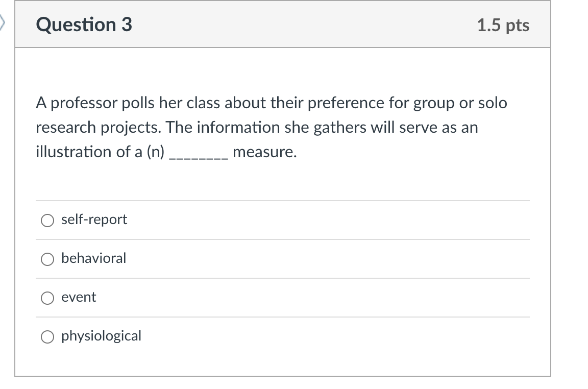Viewport: 588px width, 389px height.
Task: Click the 'event' answer label text
Action: [79, 297]
